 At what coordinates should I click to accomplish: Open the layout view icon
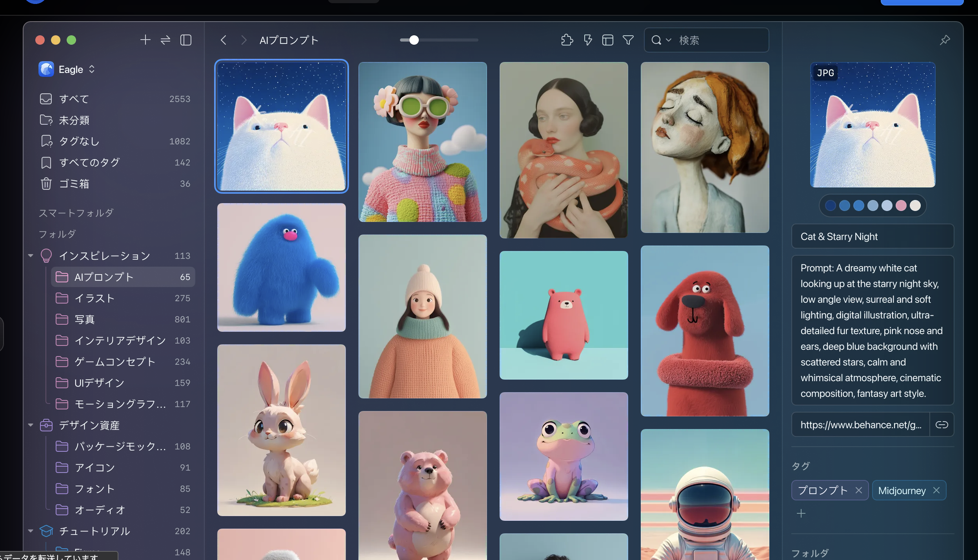click(608, 40)
